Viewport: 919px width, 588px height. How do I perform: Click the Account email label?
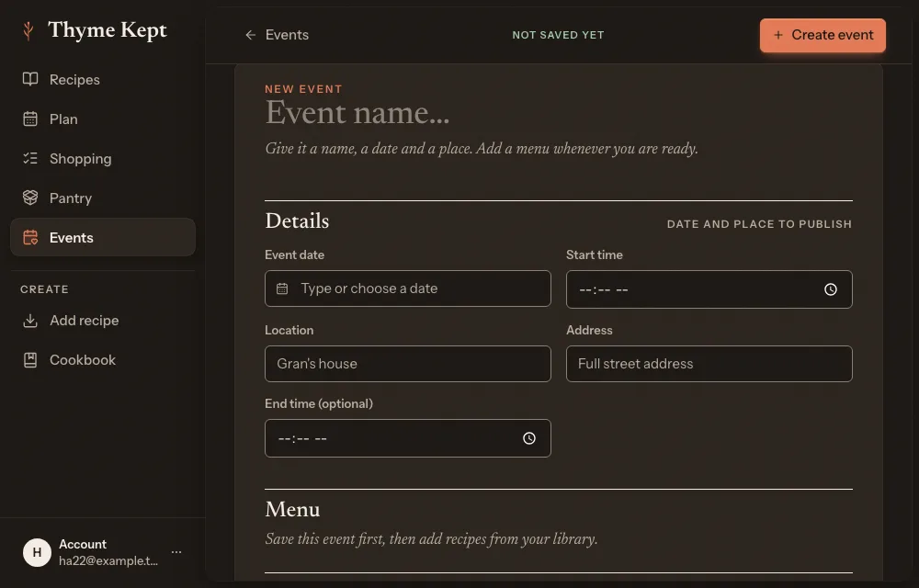click(x=108, y=560)
